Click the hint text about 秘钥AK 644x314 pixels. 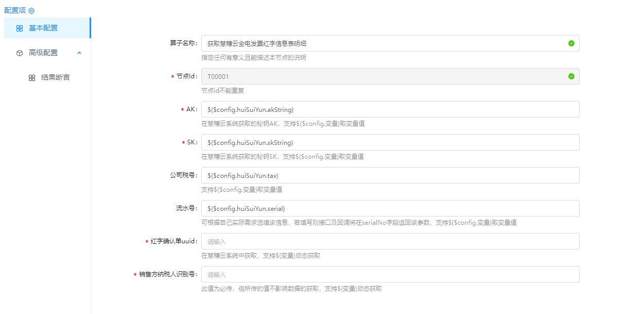pos(283,124)
